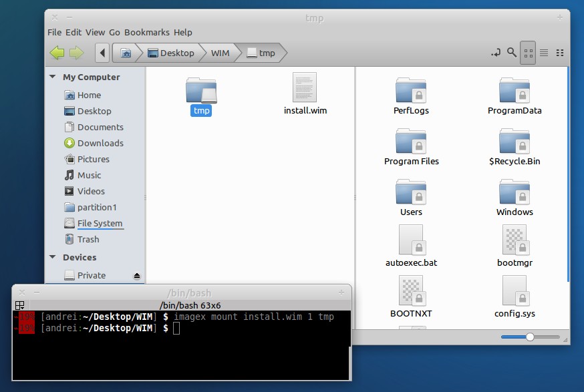Switch to compact view
Viewport: 584px width, 392px height.
[x=560, y=53]
